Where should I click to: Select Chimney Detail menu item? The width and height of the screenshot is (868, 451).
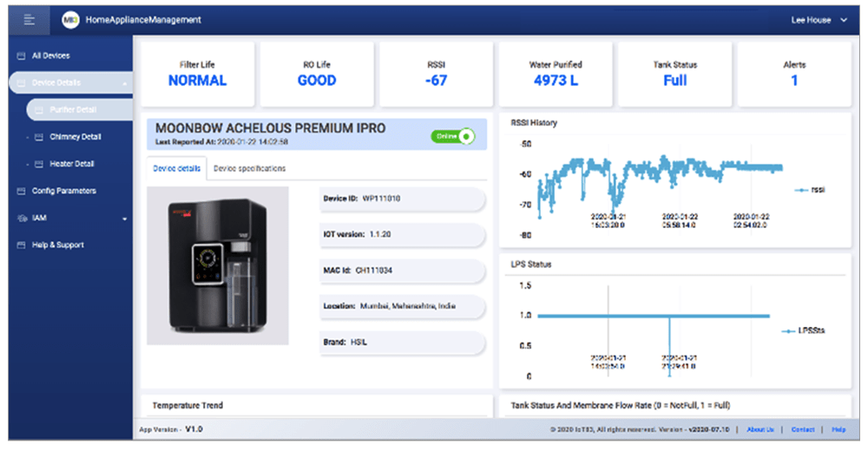point(76,137)
